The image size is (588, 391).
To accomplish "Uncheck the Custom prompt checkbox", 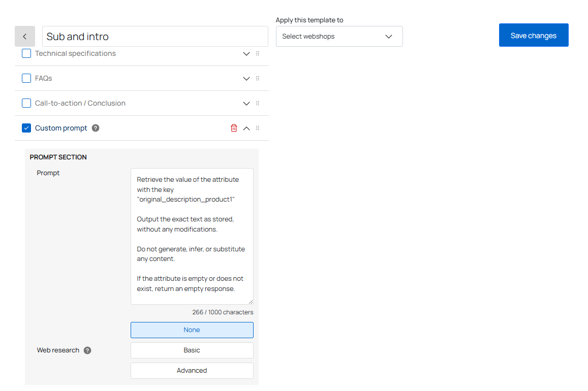I will [26, 128].
